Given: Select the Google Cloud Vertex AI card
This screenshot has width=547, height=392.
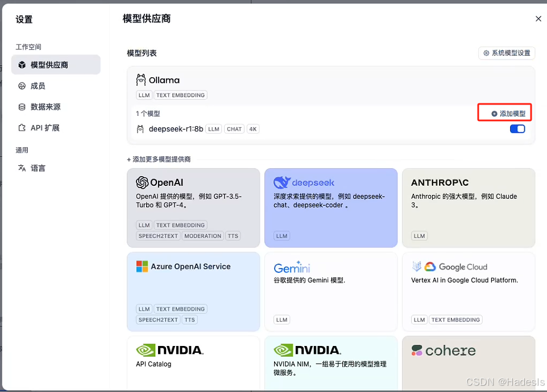Looking at the screenshot, I should (x=469, y=291).
